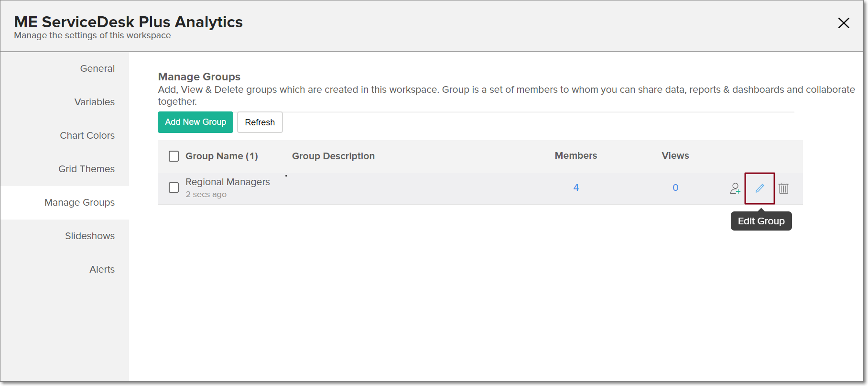Click the add member icon for Regional Managers
Image resolution: width=868 pixels, height=386 pixels.
pos(735,188)
